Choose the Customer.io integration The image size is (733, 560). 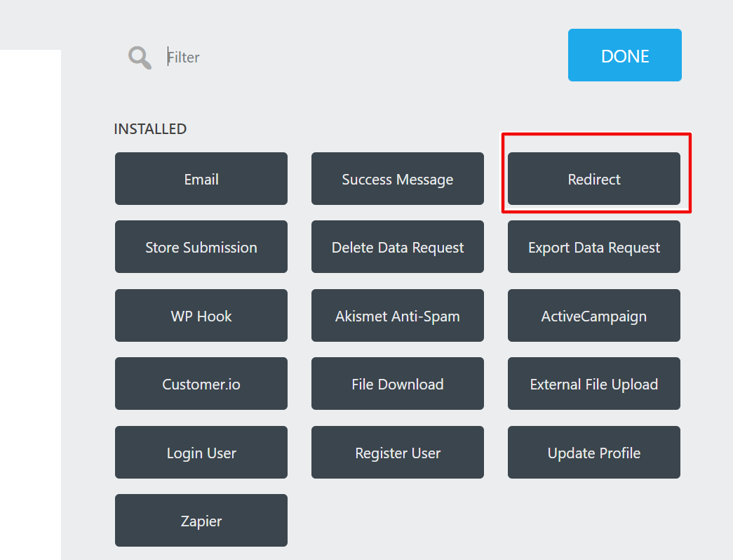tap(201, 384)
